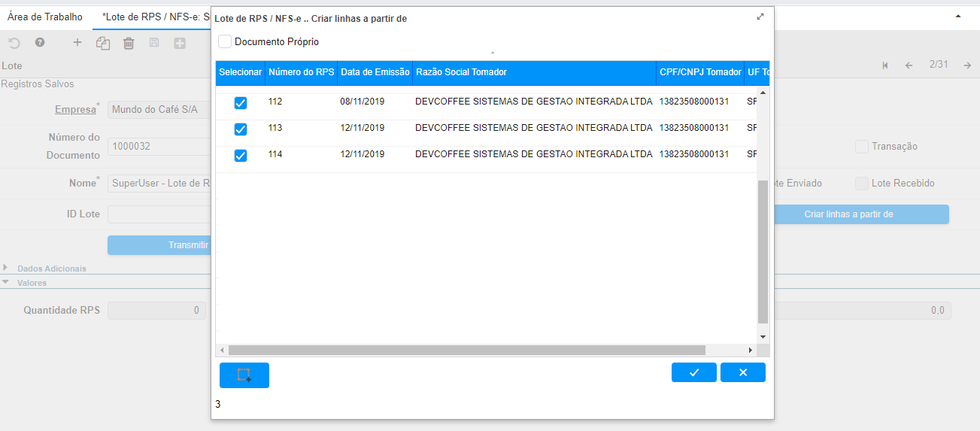980x431 pixels.
Task: Sort by the Data de Emissão column header
Action: 375,72
